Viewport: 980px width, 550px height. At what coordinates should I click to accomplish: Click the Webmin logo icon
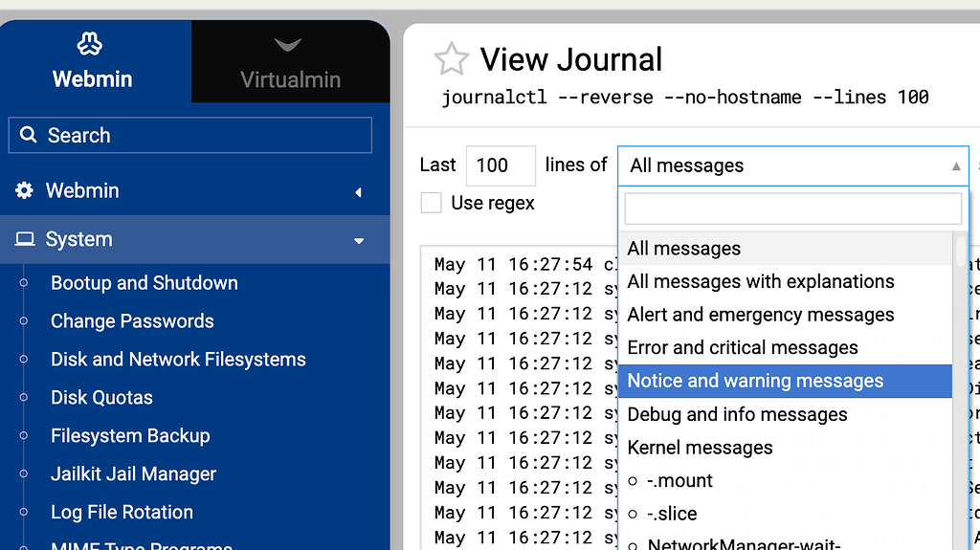click(x=90, y=44)
